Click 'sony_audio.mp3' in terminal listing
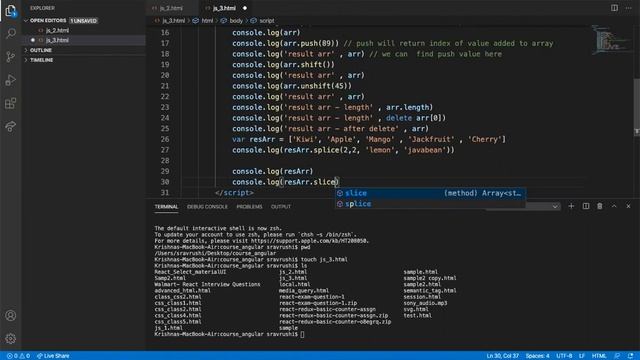 425,303
